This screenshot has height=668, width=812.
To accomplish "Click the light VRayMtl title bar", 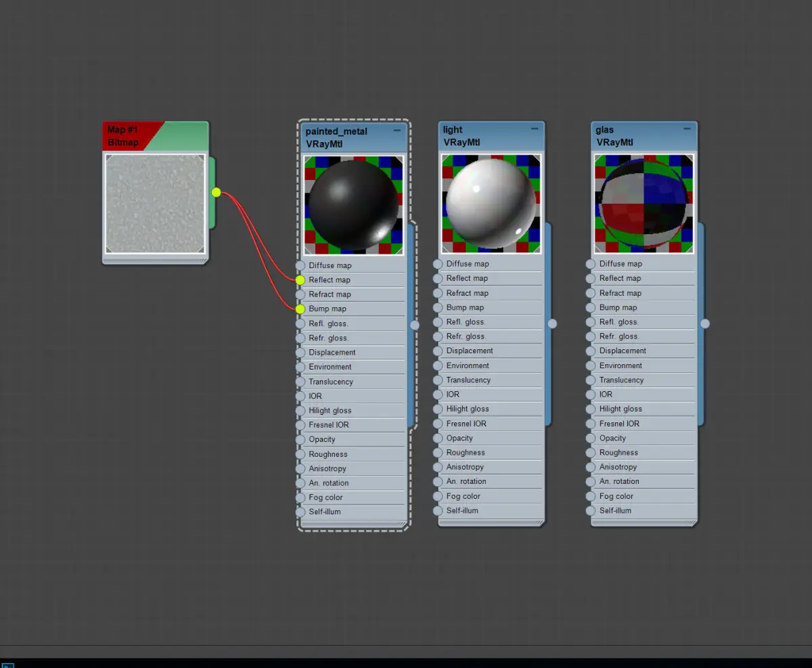I will (x=491, y=136).
